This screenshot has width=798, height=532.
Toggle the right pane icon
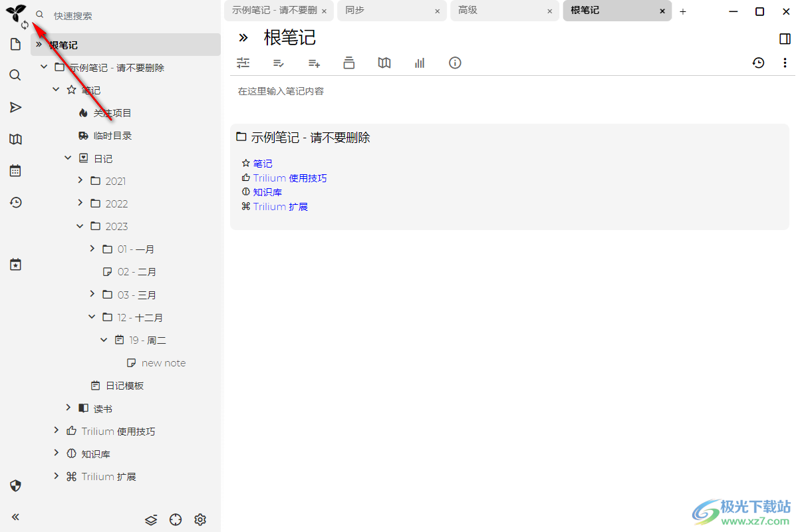pos(785,39)
